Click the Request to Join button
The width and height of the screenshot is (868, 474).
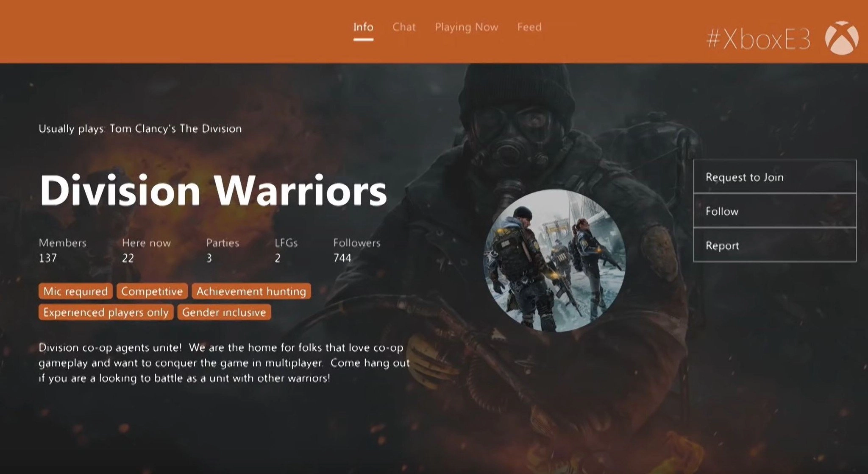pyautogui.click(x=775, y=176)
